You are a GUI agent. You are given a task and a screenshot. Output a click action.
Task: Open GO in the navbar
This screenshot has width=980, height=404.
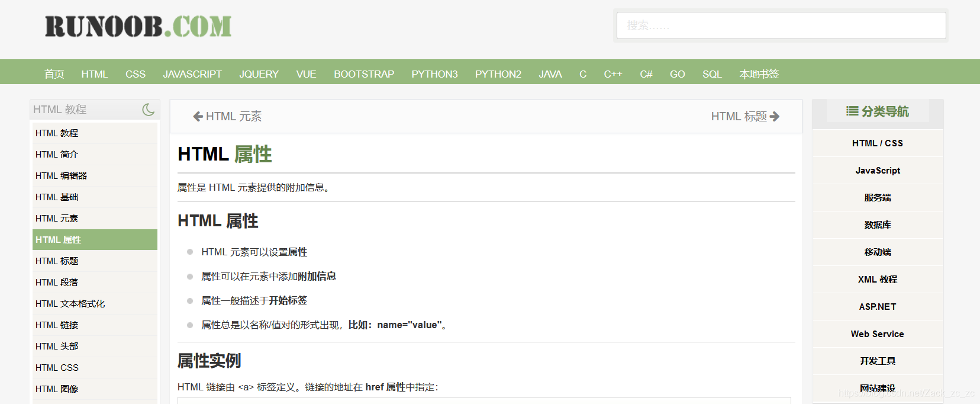(678, 74)
